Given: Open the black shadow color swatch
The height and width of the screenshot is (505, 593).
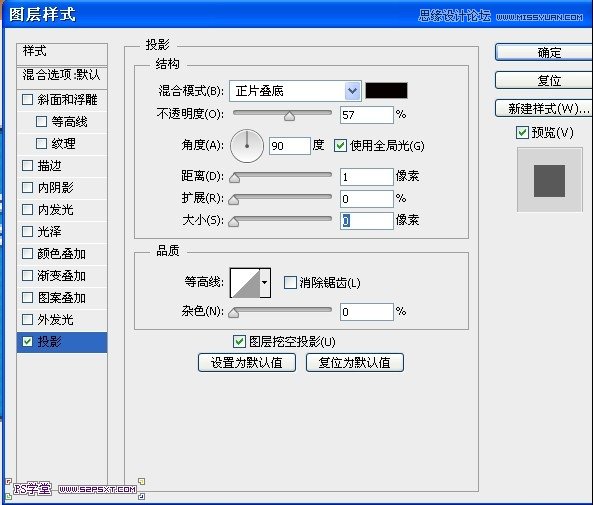Looking at the screenshot, I should click(386, 91).
